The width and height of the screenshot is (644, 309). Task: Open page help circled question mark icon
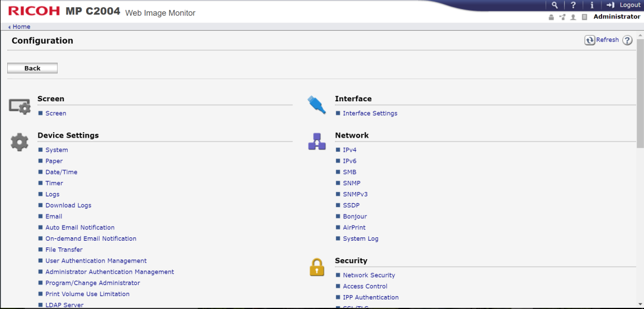627,40
